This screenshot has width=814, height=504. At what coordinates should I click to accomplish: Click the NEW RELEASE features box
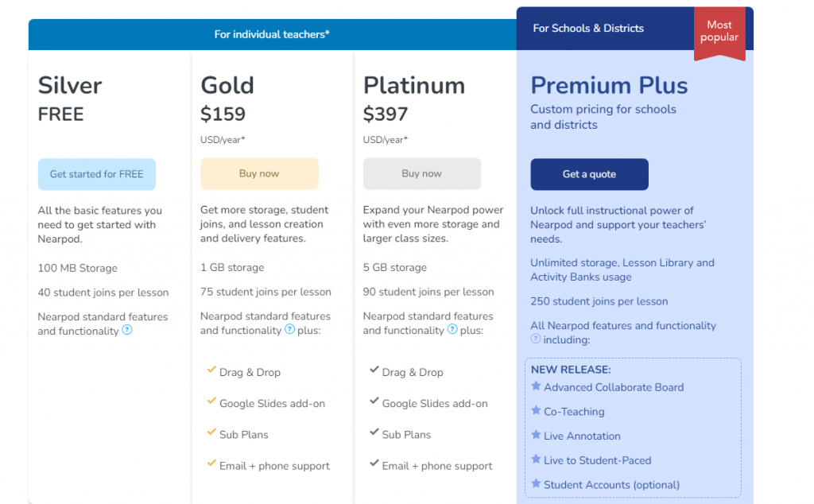633,427
